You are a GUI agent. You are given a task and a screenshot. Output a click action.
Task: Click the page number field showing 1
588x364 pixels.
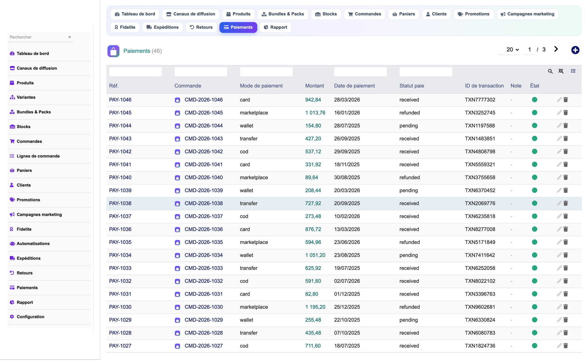529,50
